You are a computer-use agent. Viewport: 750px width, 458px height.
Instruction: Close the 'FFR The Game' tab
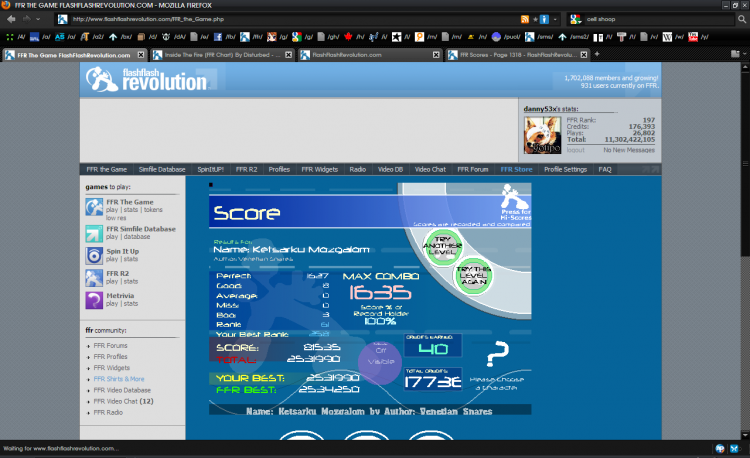click(x=141, y=55)
